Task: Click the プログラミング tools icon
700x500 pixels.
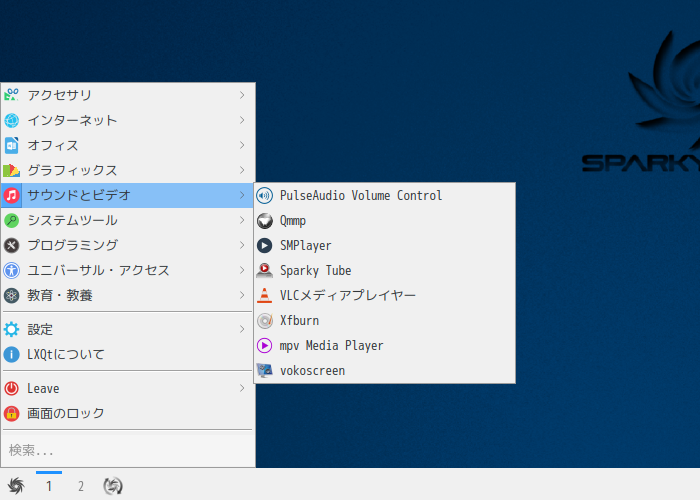Action: (12, 245)
